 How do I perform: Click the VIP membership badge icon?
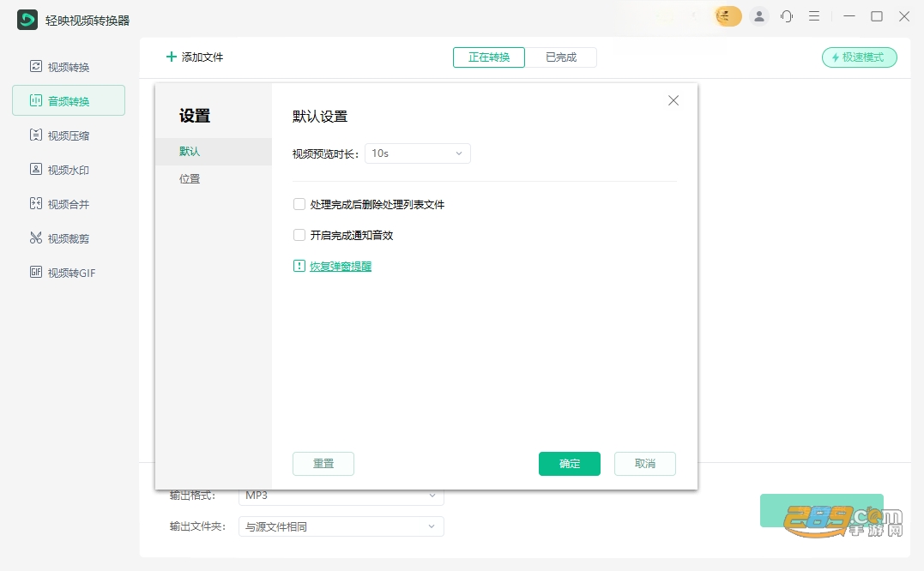click(x=728, y=16)
